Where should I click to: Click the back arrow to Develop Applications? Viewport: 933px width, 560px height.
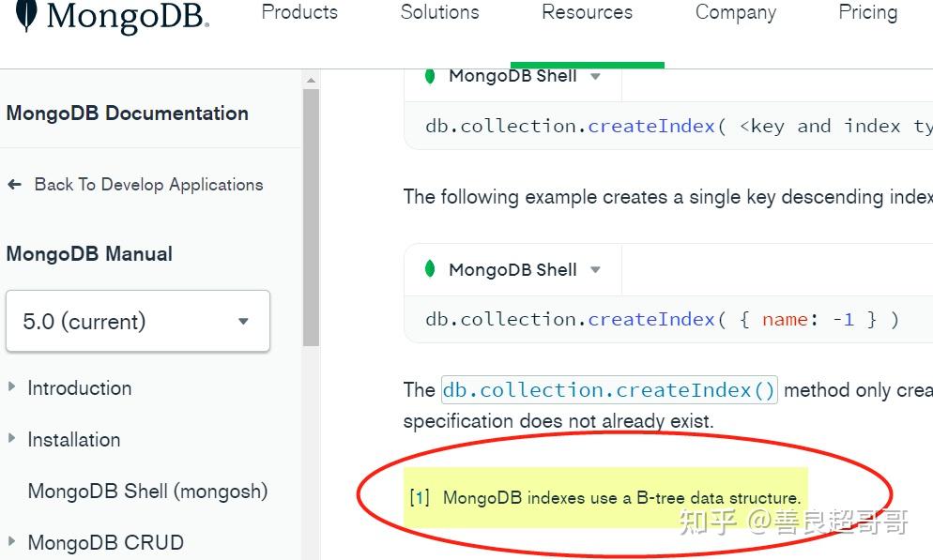tap(15, 185)
